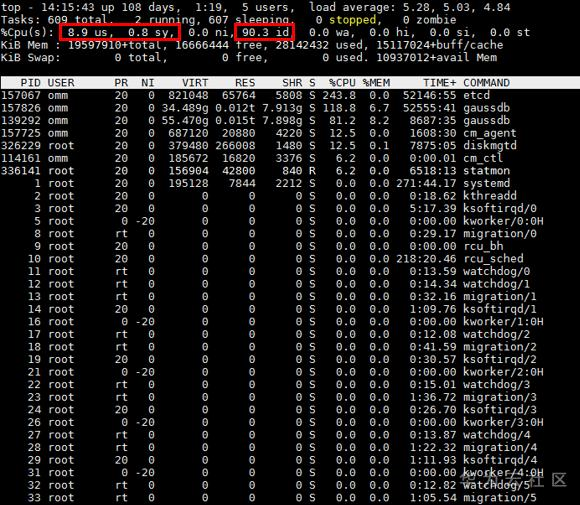Click the migration/4 process name
Image resolution: width=580 pixels, height=505 pixels.
click(x=500, y=448)
